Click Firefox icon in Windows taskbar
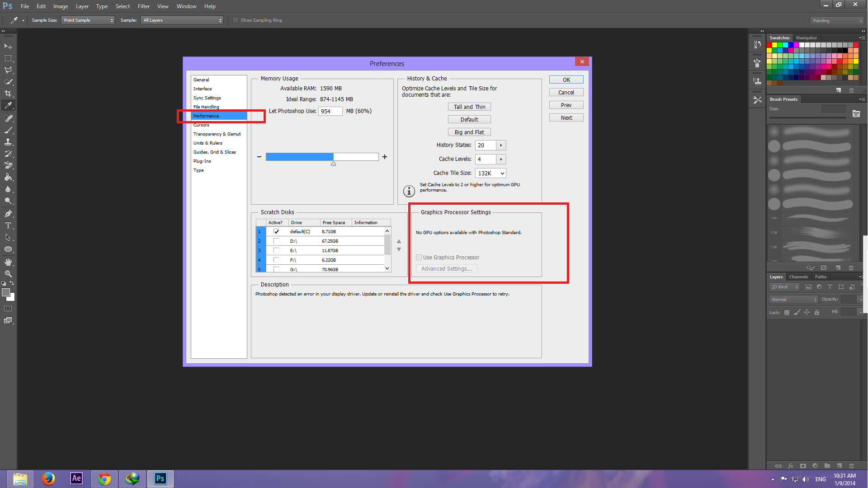This screenshot has width=868, height=488. (x=49, y=479)
